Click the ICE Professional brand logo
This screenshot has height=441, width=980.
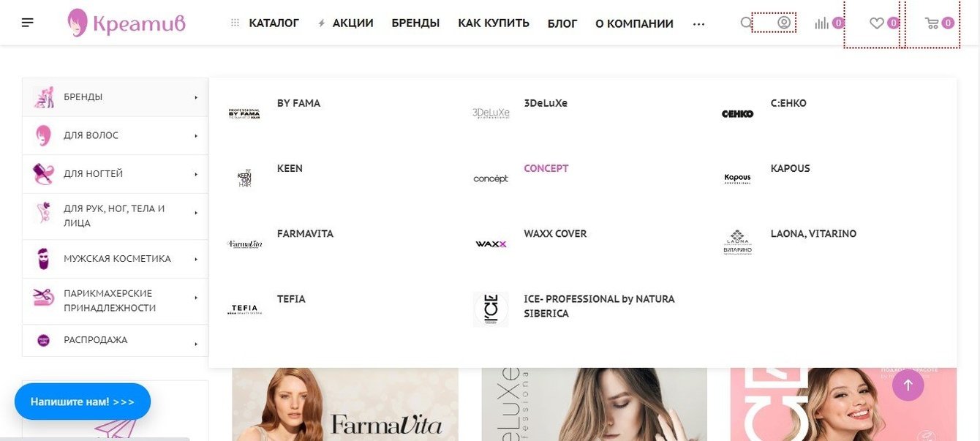(491, 309)
